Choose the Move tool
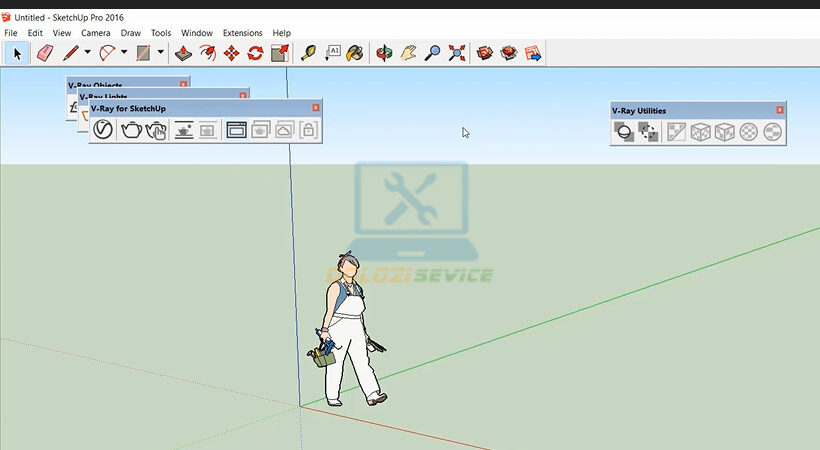Image resolution: width=820 pixels, height=450 pixels. [x=231, y=52]
